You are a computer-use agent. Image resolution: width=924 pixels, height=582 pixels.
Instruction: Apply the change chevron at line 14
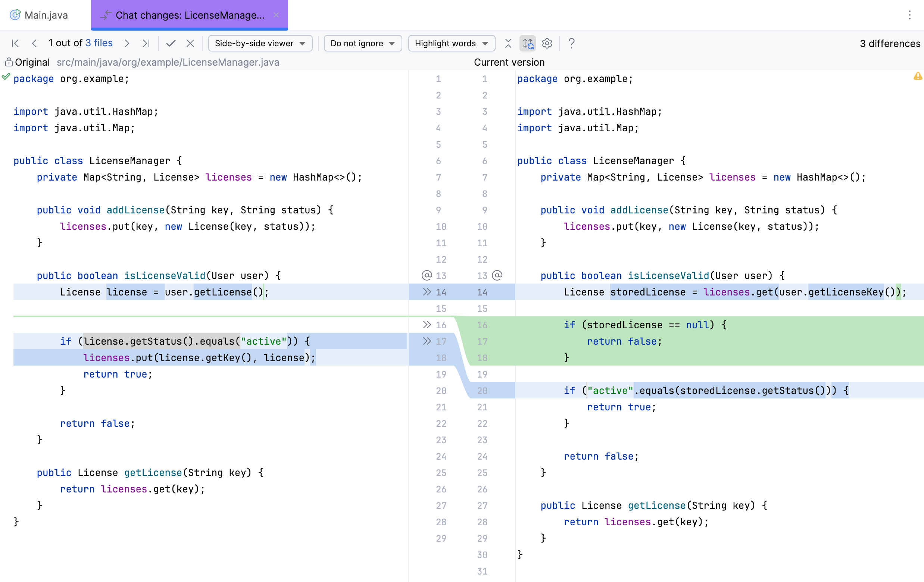click(x=427, y=292)
